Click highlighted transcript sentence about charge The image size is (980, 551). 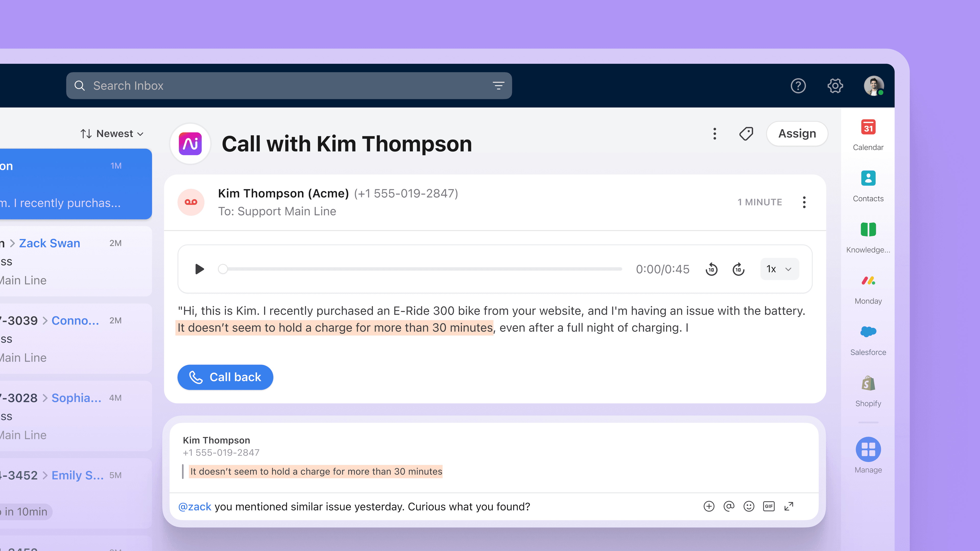tap(335, 327)
